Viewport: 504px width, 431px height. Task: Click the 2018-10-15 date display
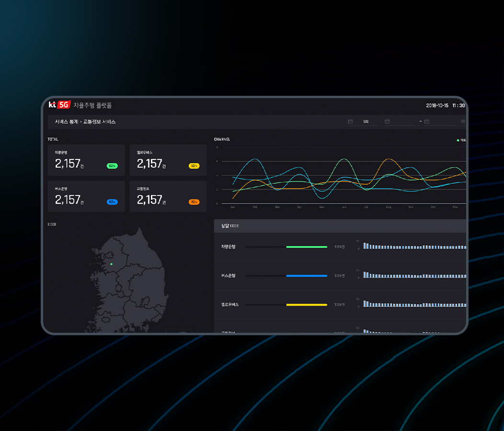pyautogui.click(x=437, y=105)
